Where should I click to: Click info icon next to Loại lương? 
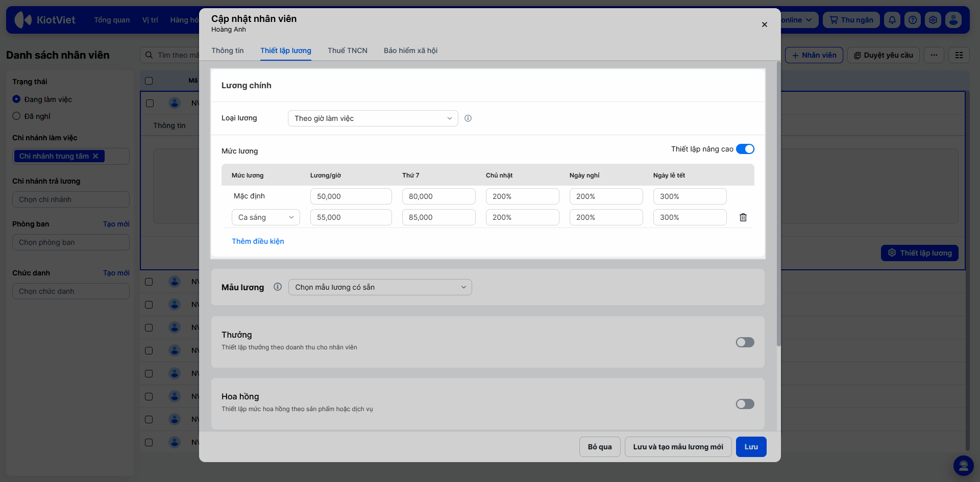click(x=468, y=118)
